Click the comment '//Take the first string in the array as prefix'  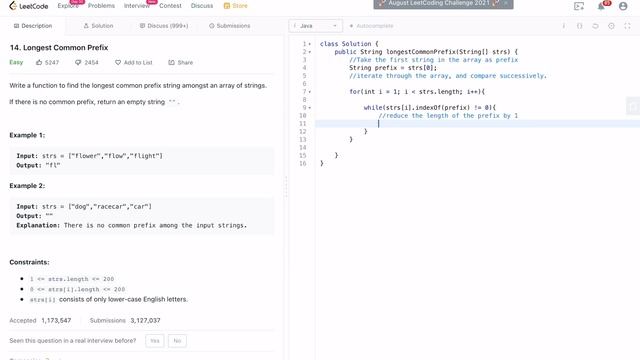pyautogui.click(x=433, y=60)
